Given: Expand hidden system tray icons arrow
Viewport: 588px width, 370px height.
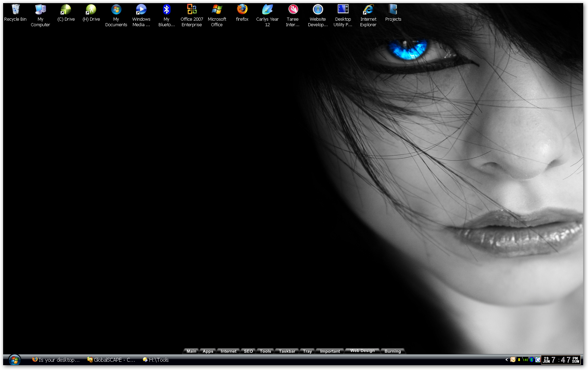Looking at the screenshot, I should [507, 360].
